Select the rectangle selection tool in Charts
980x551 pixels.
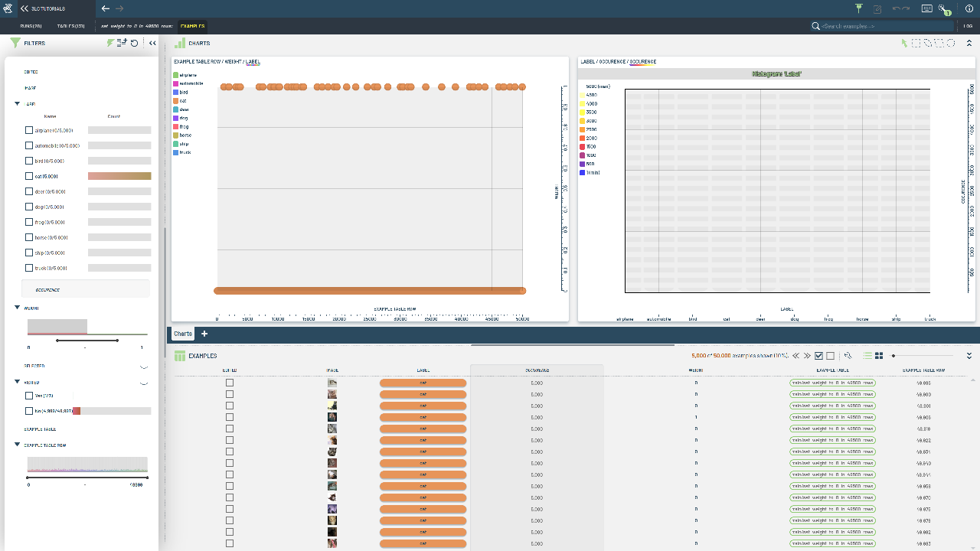click(x=916, y=44)
